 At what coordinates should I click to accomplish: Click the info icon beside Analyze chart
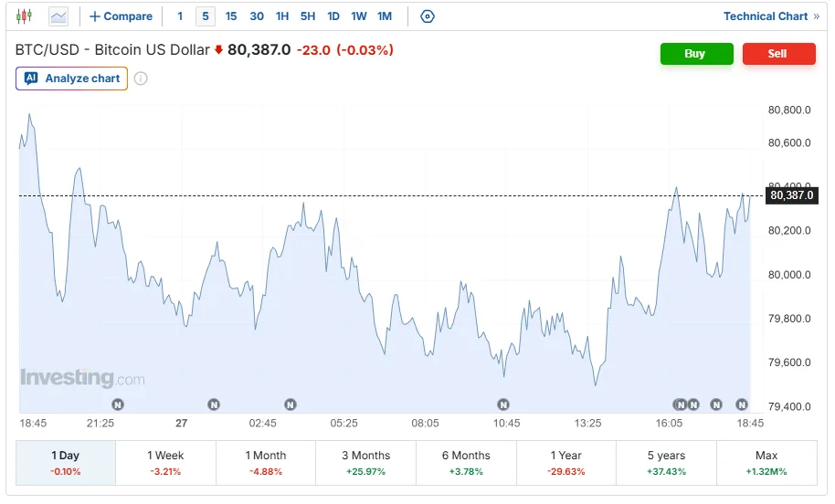[x=141, y=79]
